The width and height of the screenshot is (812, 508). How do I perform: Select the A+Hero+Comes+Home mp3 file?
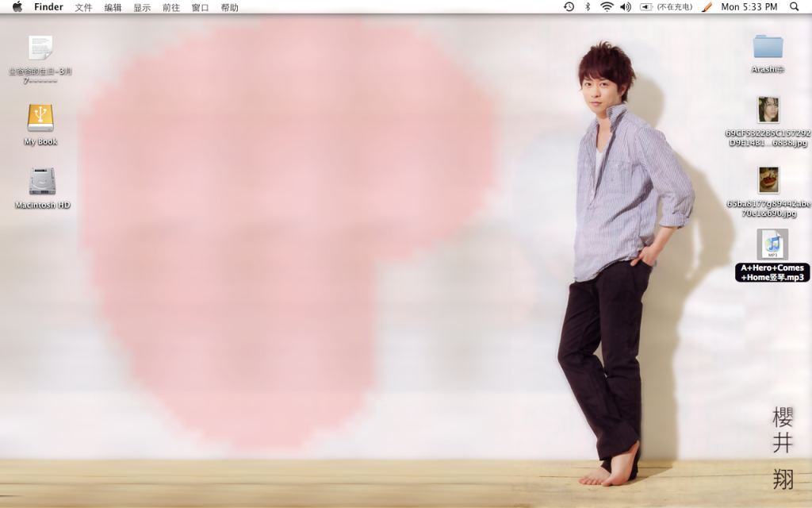[772, 244]
